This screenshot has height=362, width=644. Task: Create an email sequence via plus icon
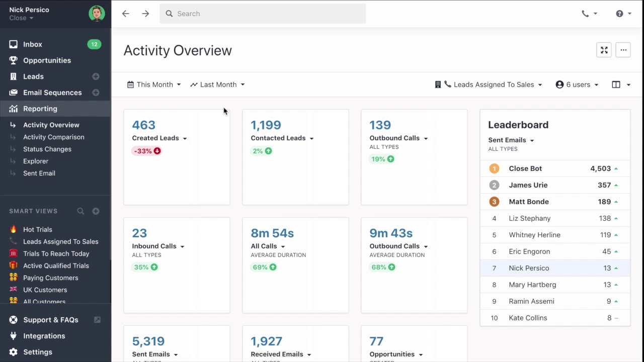(96, 93)
